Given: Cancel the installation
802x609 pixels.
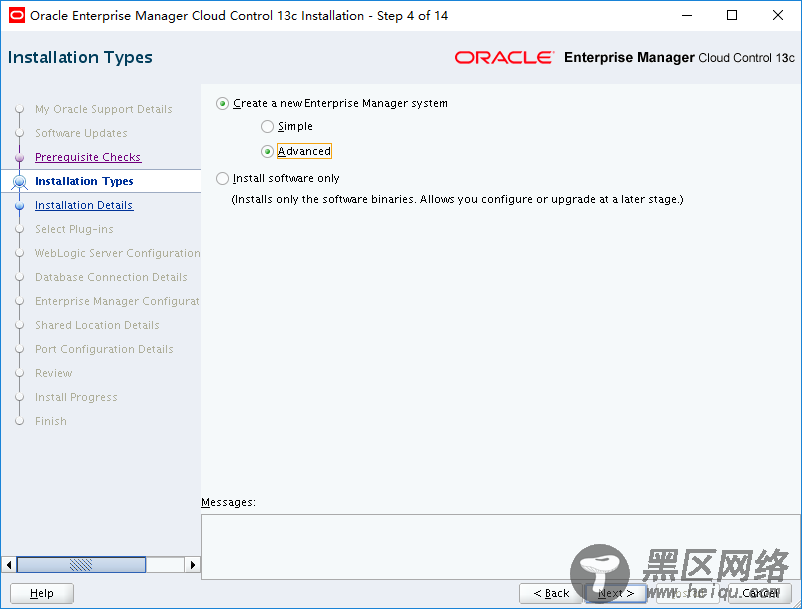Looking at the screenshot, I should coord(760,593).
